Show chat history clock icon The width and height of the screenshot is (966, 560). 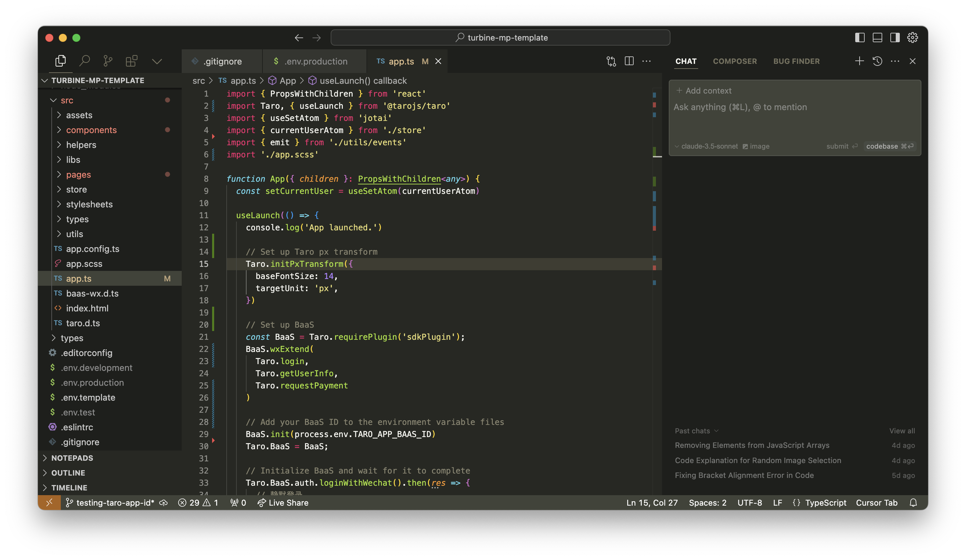(877, 61)
